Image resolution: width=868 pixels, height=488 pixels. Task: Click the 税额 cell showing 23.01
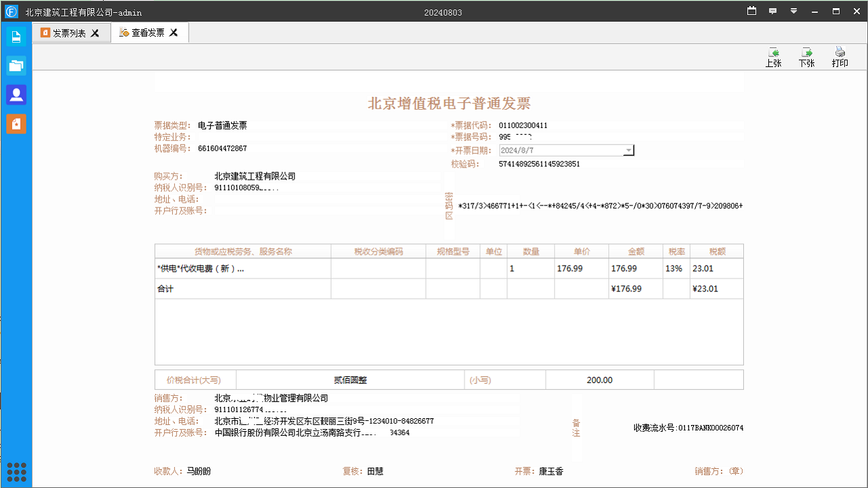click(717, 268)
